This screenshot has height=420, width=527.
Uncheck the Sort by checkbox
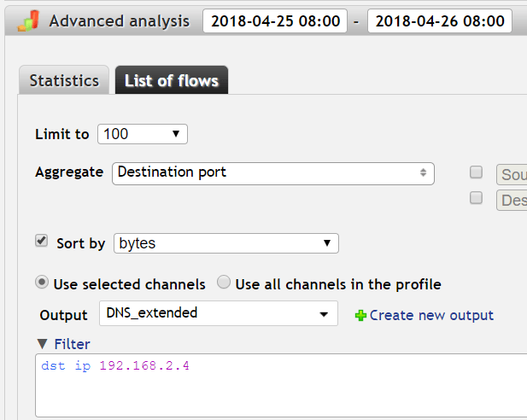point(41,242)
